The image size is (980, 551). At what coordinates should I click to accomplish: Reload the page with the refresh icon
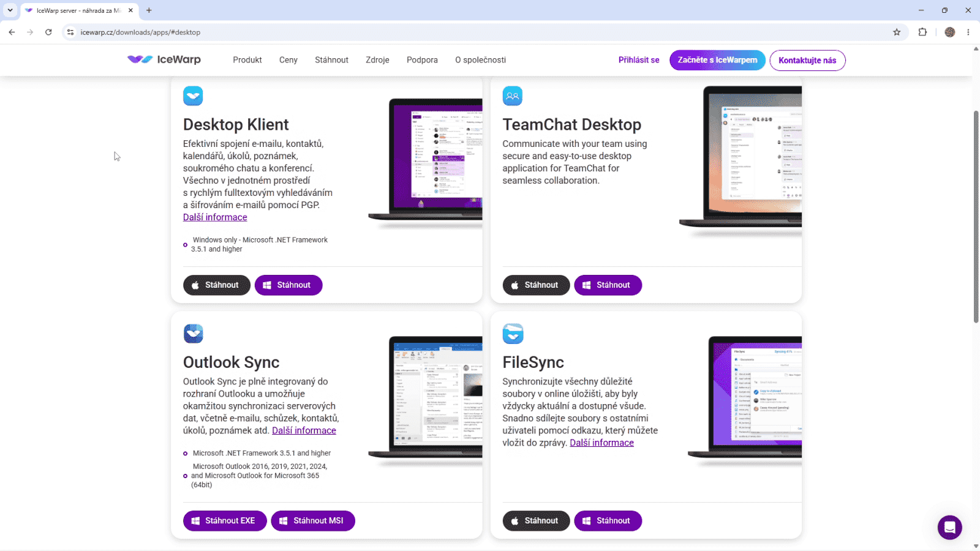pos(48,32)
